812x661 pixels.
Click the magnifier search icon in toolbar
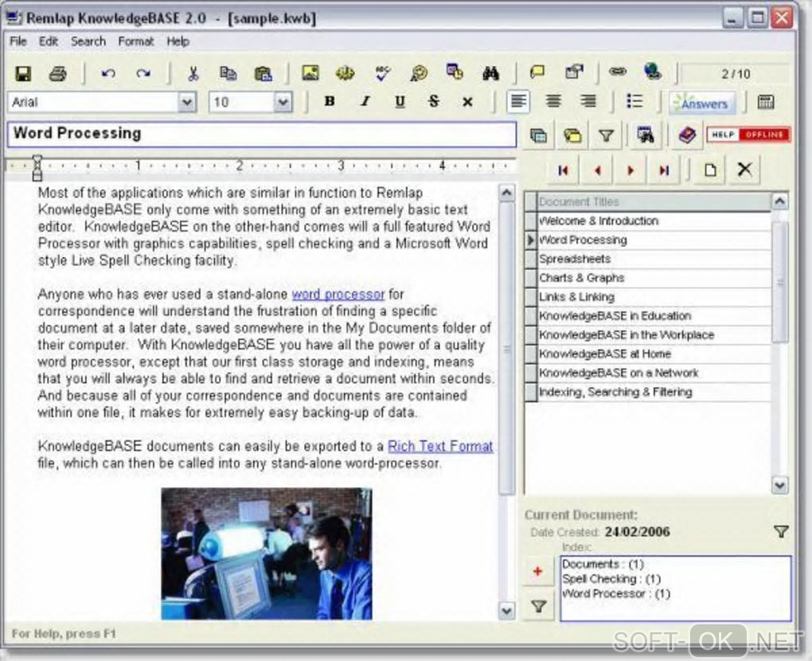pyautogui.click(x=419, y=73)
